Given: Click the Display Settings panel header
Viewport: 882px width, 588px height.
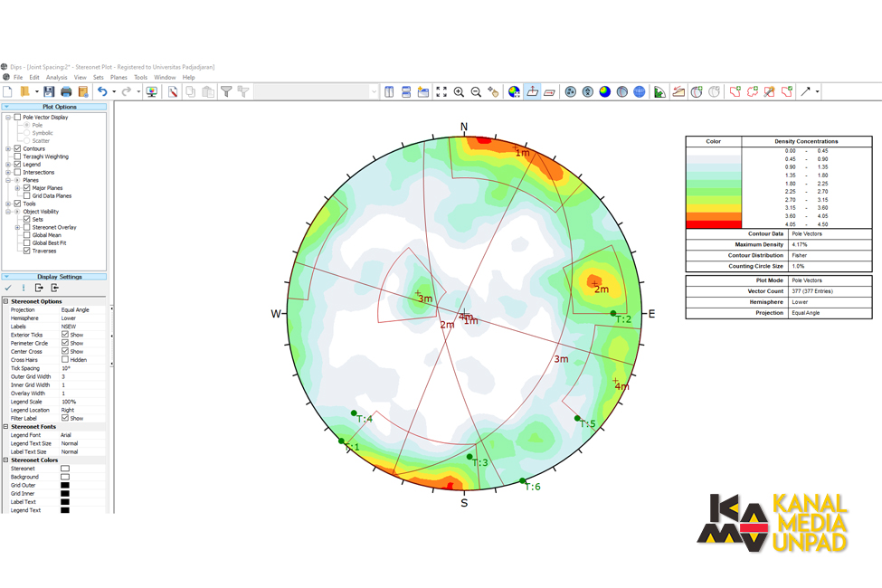Looking at the screenshot, I should (x=54, y=277).
